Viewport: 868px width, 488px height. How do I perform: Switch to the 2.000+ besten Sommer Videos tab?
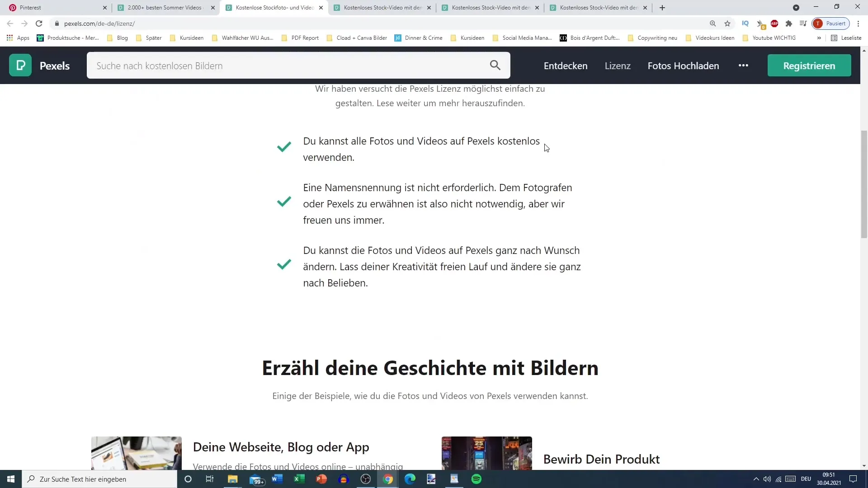(165, 8)
